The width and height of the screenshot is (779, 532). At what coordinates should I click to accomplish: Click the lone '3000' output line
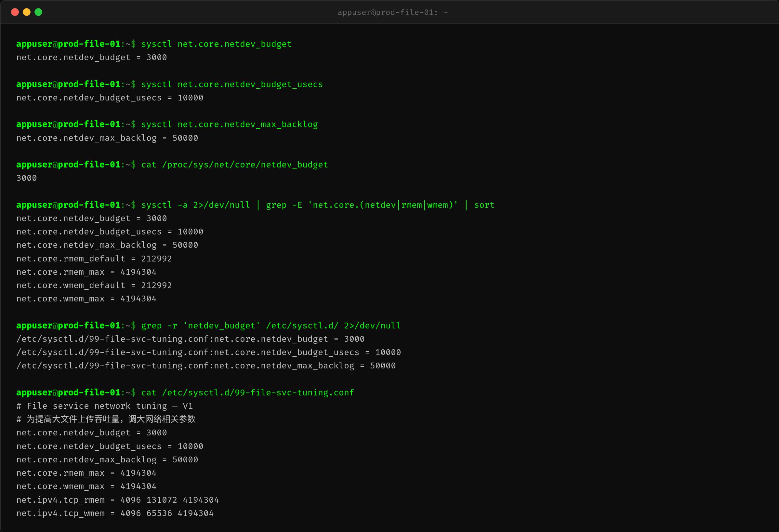(x=27, y=178)
